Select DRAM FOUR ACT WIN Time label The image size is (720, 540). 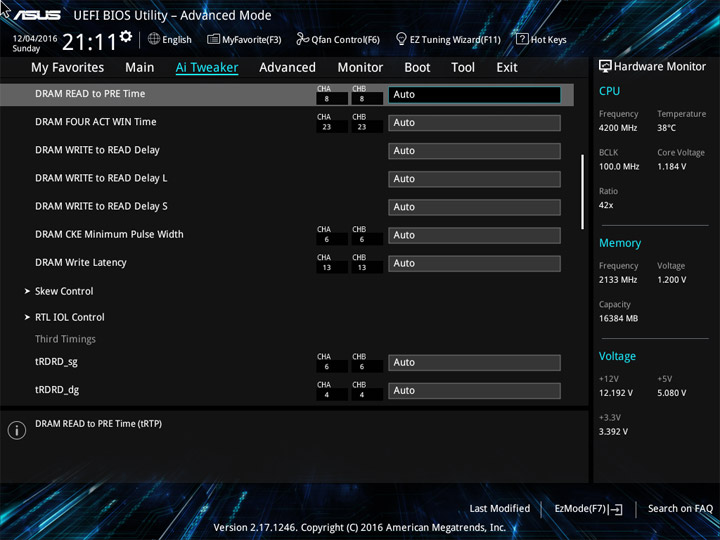(96, 122)
